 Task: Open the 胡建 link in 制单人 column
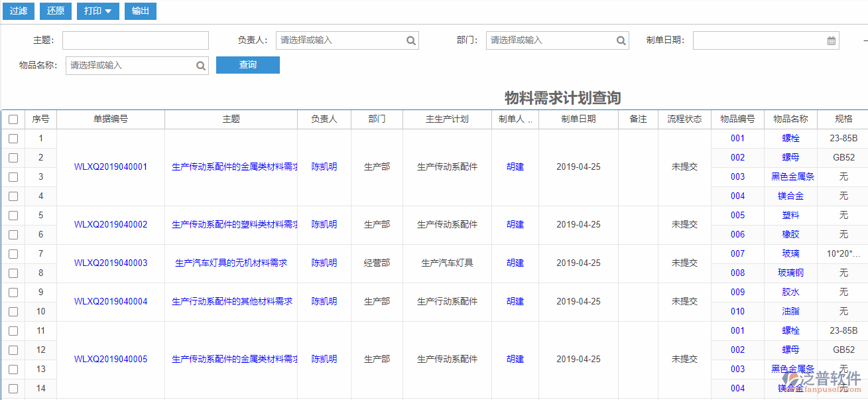tap(515, 167)
